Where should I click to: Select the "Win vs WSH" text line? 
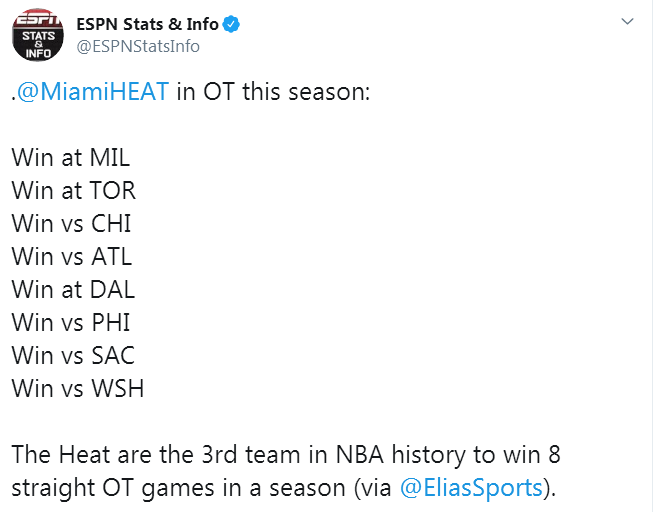pos(78,388)
